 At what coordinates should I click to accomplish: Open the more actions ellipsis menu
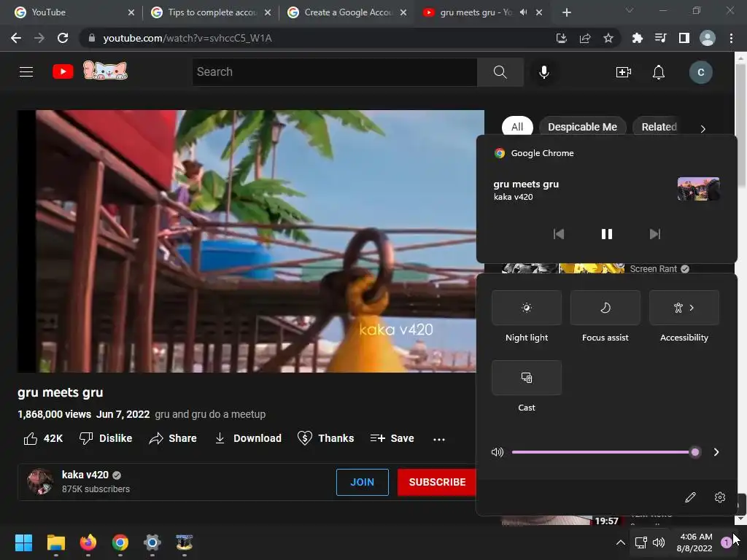click(x=439, y=439)
